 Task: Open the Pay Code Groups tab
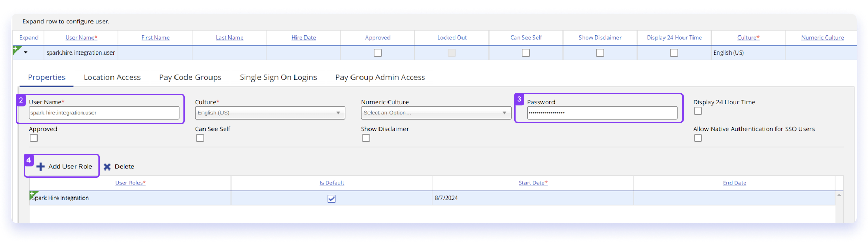pos(190,77)
